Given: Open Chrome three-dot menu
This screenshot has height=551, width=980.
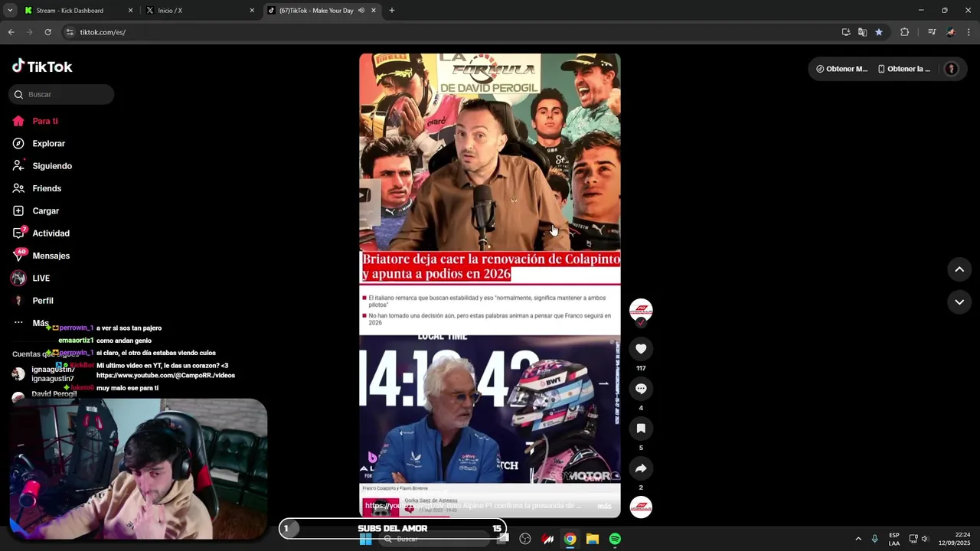Looking at the screenshot, I should point(969,32).
